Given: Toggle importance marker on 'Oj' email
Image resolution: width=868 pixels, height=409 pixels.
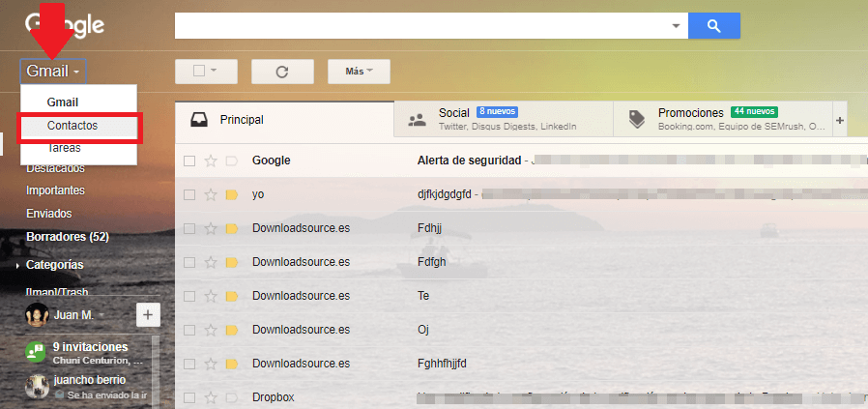Looking at the screenshot, I should 231,330.
